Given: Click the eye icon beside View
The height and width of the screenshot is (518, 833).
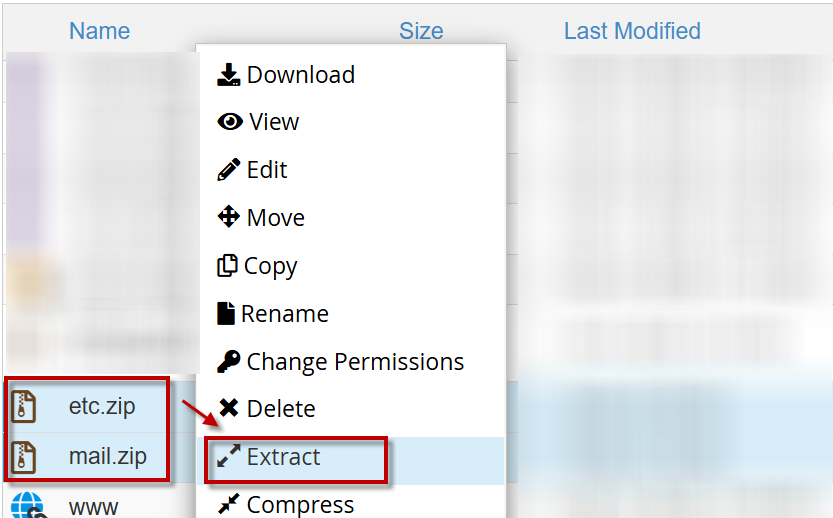Looking at the screenshot, I should pyautogui.click(x=230, y=122).
